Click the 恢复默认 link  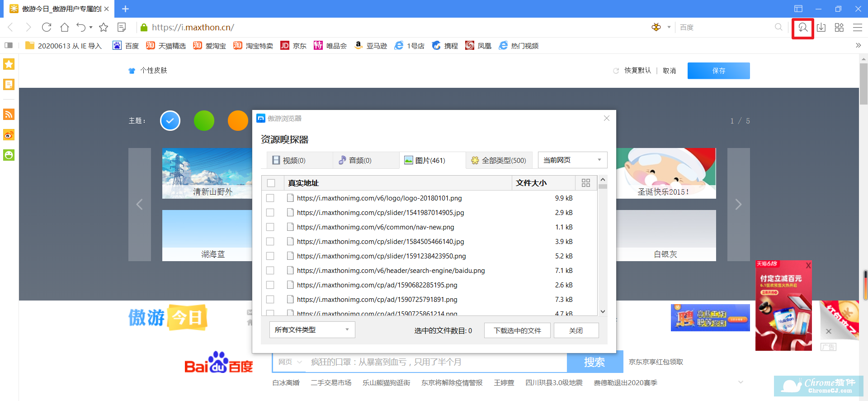637,71
